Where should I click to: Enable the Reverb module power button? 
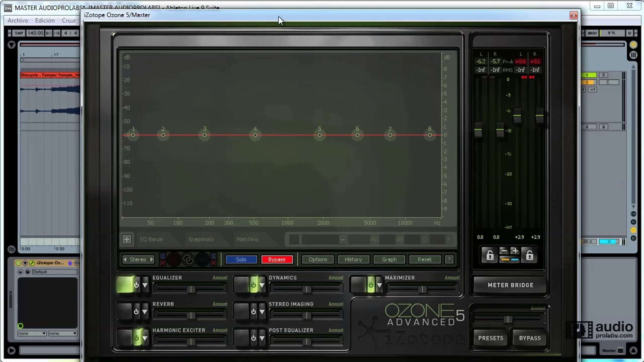136,312
